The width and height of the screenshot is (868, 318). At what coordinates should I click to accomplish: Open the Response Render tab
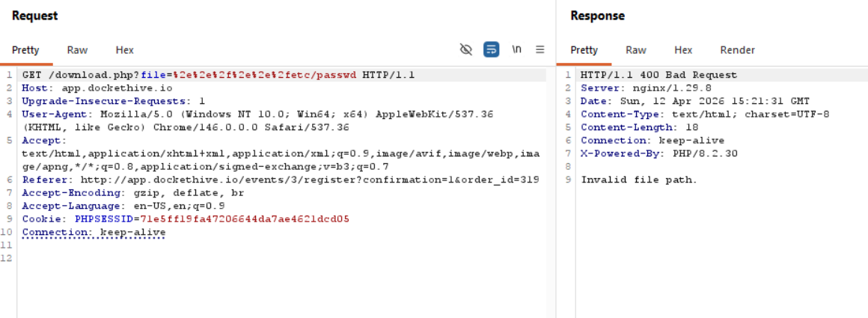point(737,50)
